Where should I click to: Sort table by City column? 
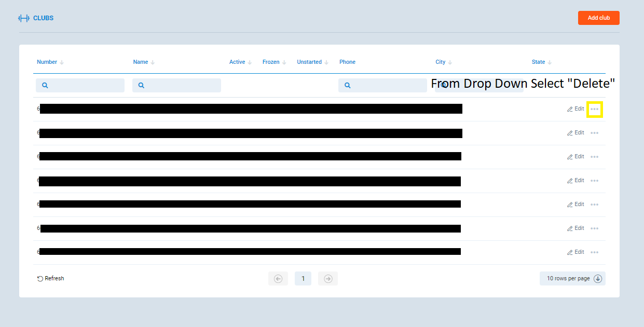pyautogui.click(x=441, y=62)
